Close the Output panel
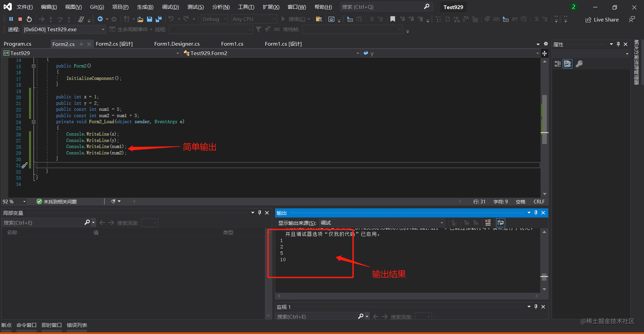 click(543, 213)
